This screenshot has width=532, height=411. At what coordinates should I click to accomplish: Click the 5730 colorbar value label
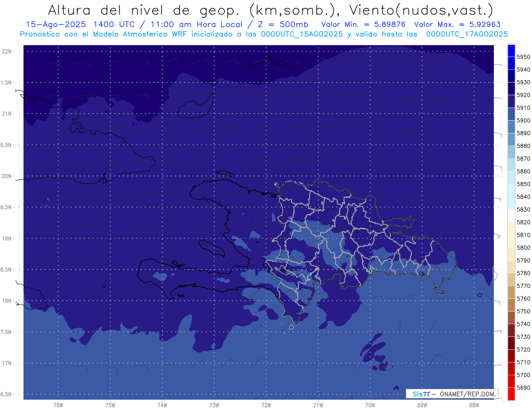pyautogui.click(x=523, y=337)
